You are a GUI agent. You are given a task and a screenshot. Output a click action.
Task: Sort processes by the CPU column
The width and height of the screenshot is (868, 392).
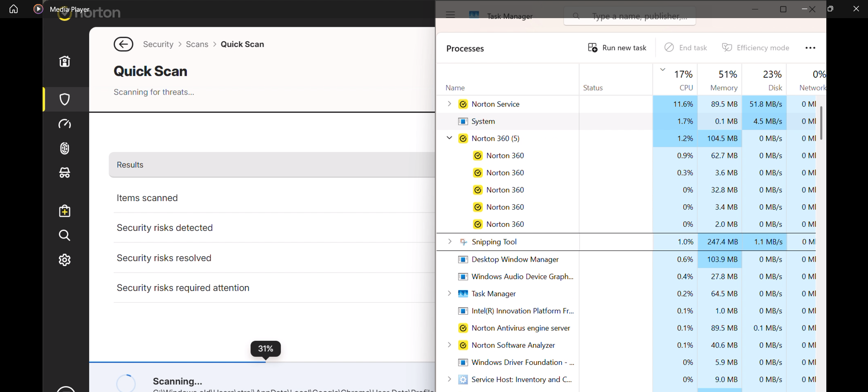pos(675,80)
